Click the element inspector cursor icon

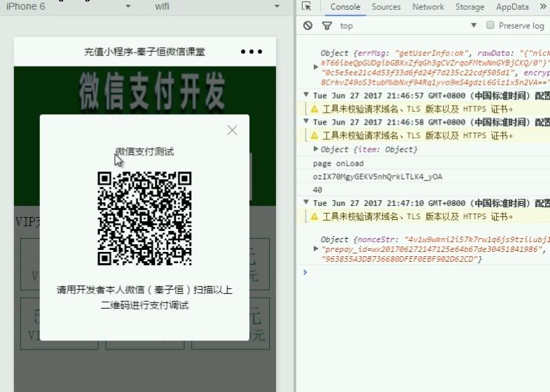[307, 6]
